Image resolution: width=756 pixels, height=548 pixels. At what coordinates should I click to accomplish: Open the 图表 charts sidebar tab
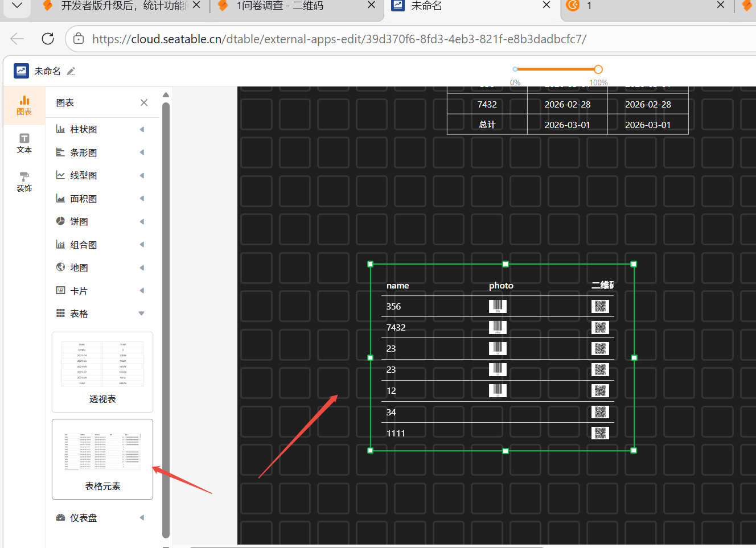click(x=24, y=105)
